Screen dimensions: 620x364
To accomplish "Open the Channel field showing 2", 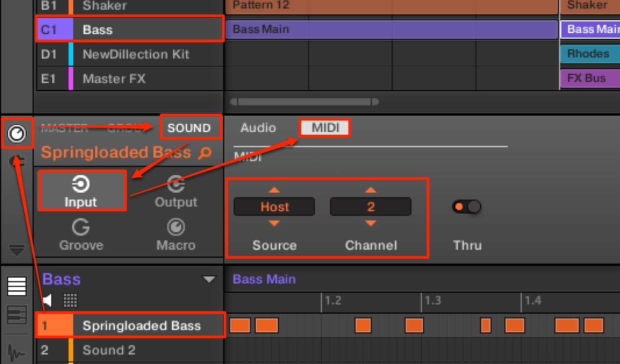I will pyautogui.click(x=371, y=207).
